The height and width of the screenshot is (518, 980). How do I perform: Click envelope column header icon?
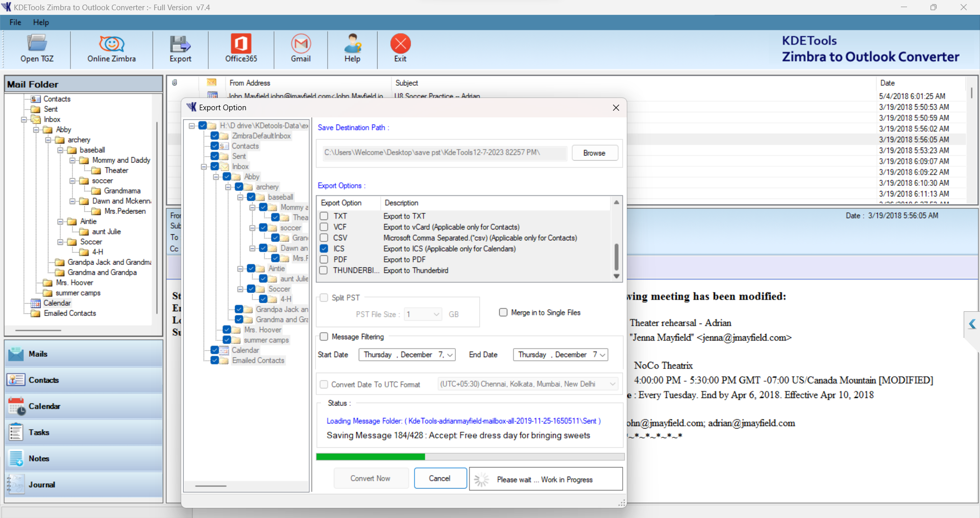(x=212, y=82)
